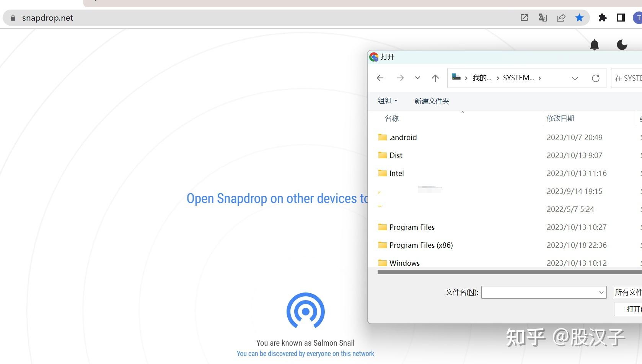Screen dimensions: 642x364
Task: Click the snapdrop.net address bar text
Action: pos(48,18)
